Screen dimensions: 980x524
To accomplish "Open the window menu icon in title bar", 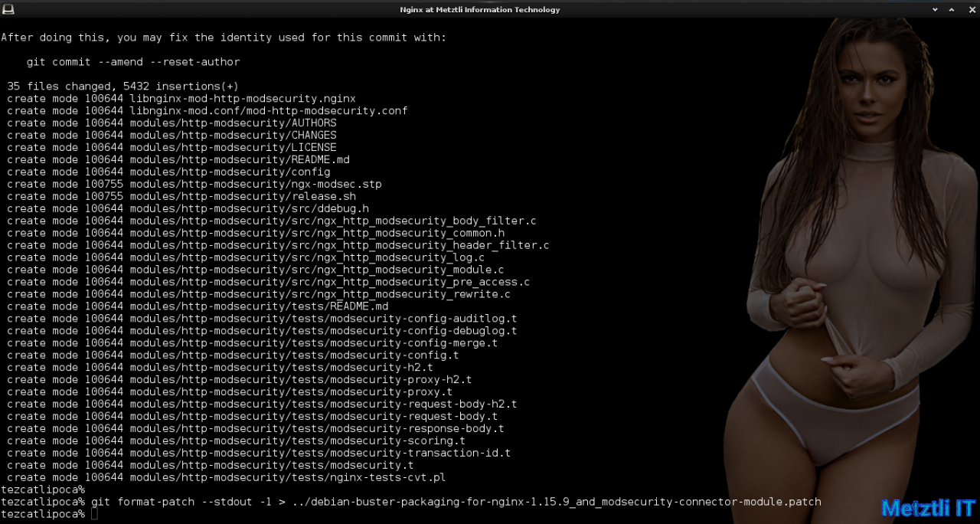I will (x=8, y=9).
